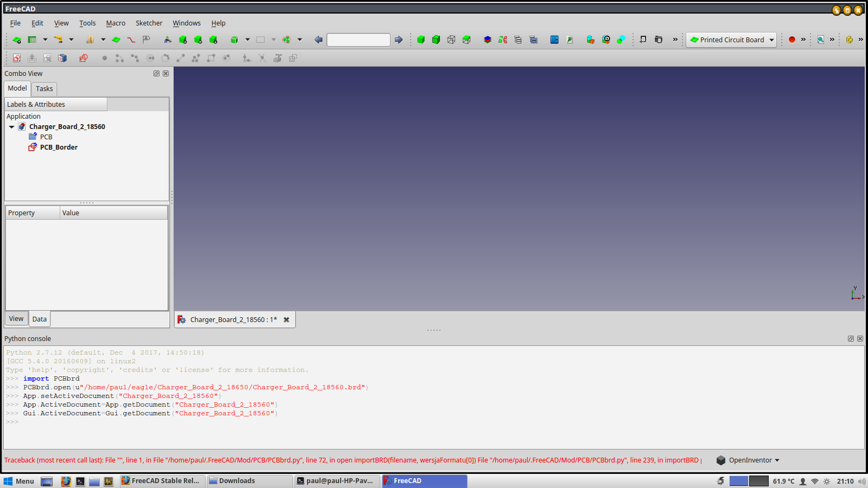The height and width of the screenshot is (488, 868).
Task: Open the Macro menu
Action: point(116,23)
